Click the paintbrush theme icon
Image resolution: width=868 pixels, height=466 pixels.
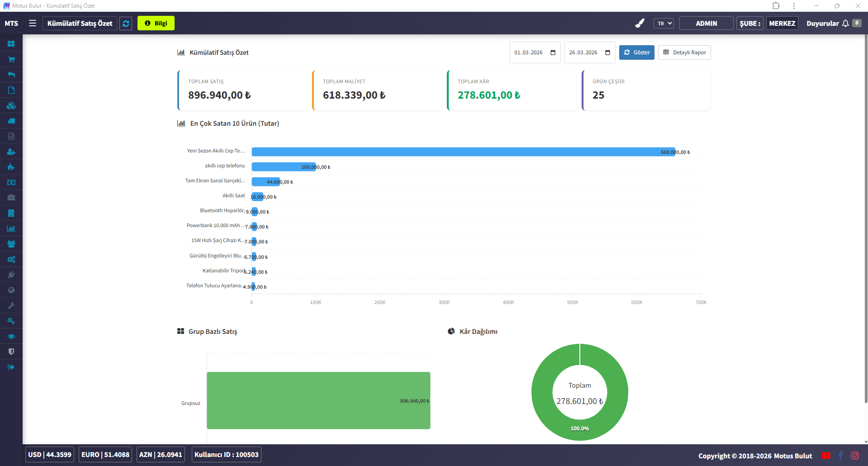[x=640, y=23]
